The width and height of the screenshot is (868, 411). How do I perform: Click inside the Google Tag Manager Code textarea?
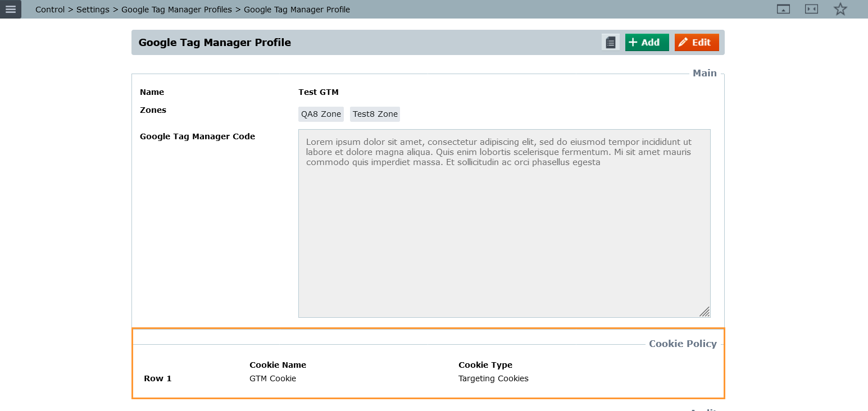coord(504,223)
